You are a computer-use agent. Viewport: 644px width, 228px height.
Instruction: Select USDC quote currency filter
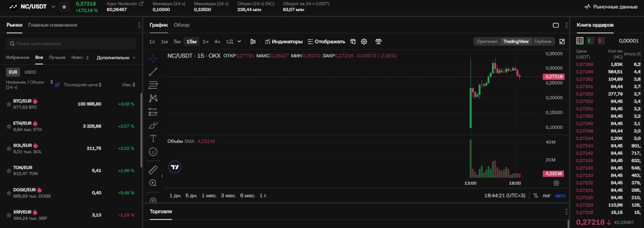30,72
